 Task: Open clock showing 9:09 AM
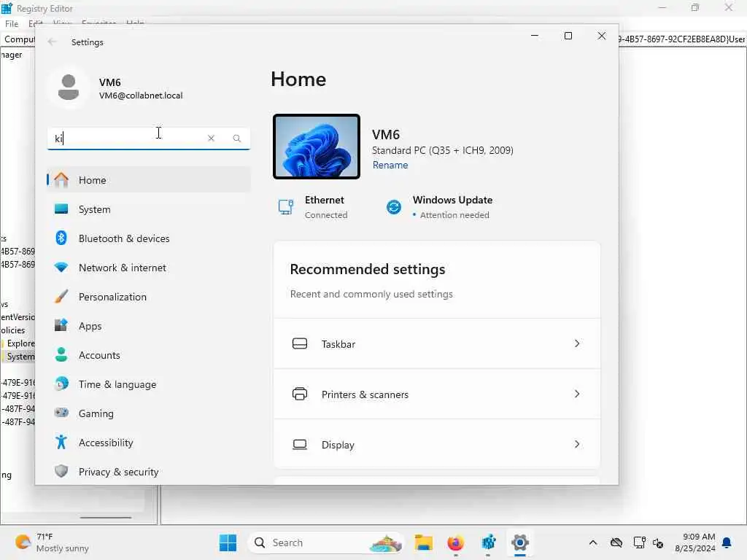695,542
